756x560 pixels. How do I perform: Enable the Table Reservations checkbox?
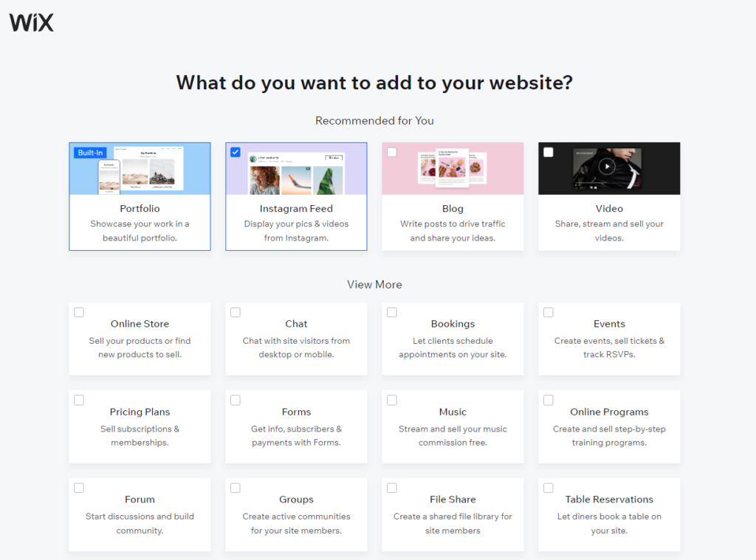pyautogui.click(x=549, y=488)
